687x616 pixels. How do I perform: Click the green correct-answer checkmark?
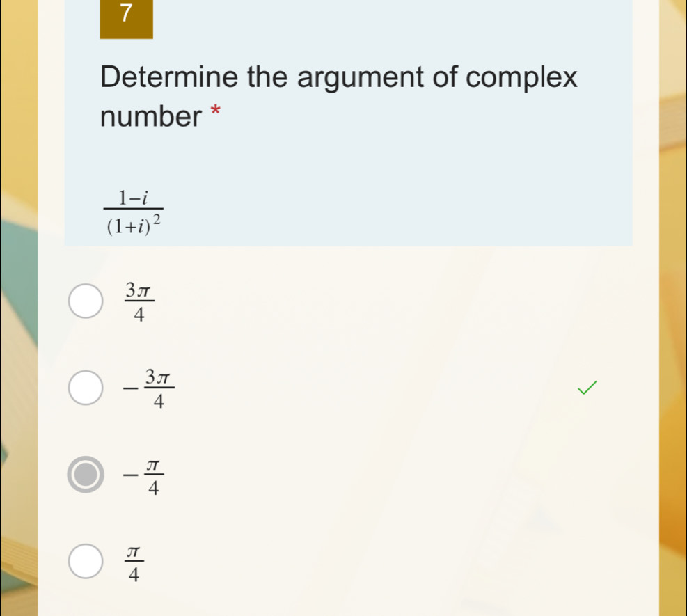pyautogui.click(x=587, y=388)
